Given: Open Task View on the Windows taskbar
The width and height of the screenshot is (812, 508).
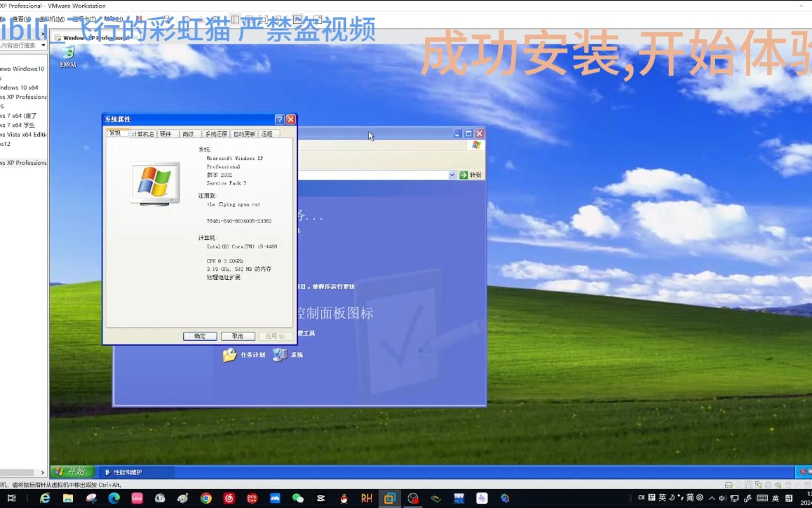Looking at the screenshot, I should point(12,499).
